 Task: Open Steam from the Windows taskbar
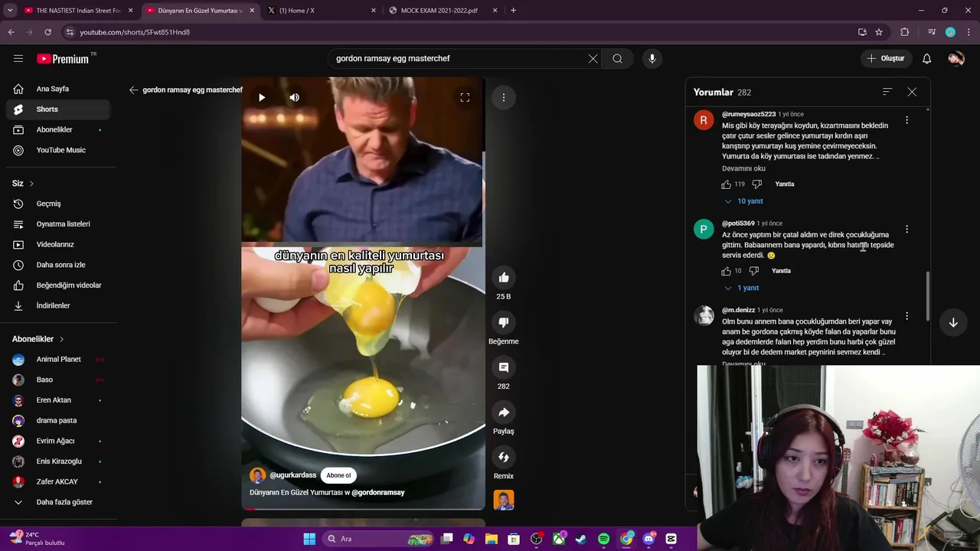581,539
